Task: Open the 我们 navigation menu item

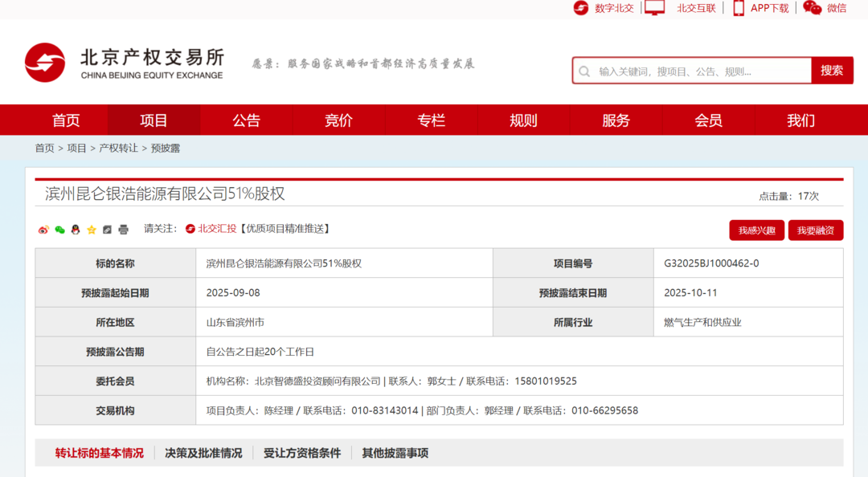Action: pyautogui.click(x=801, y=120)
